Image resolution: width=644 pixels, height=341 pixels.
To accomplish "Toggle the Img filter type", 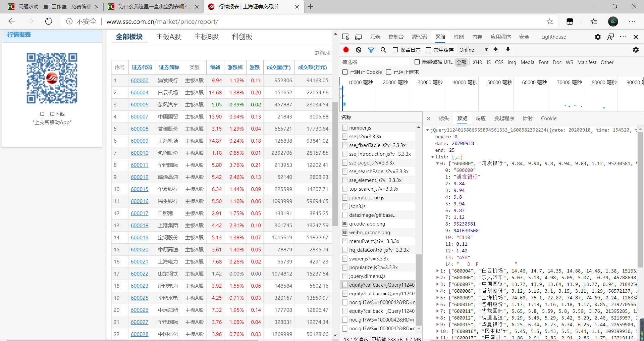I will [512, 62].
